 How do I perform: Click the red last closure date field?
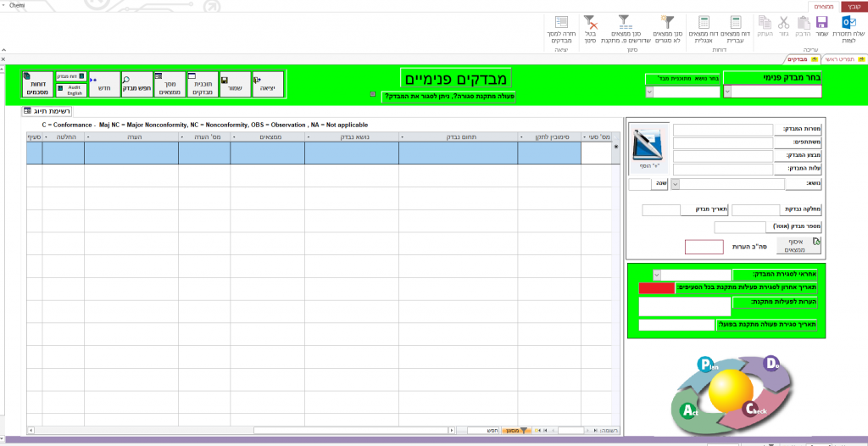657,288
